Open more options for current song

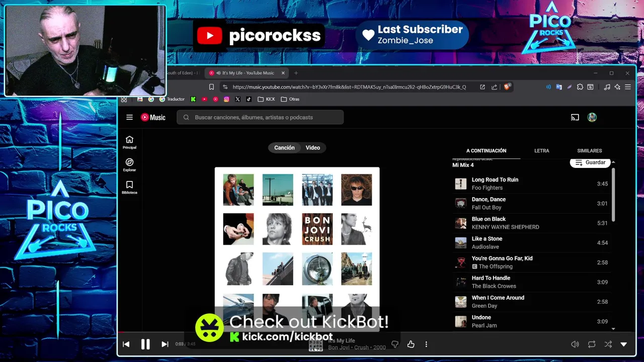426,344
